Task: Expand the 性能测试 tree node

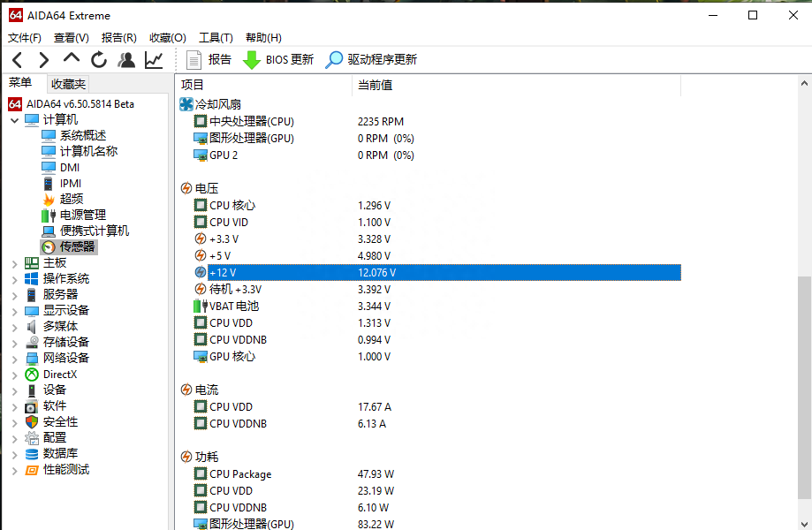Action: (14, 471)
